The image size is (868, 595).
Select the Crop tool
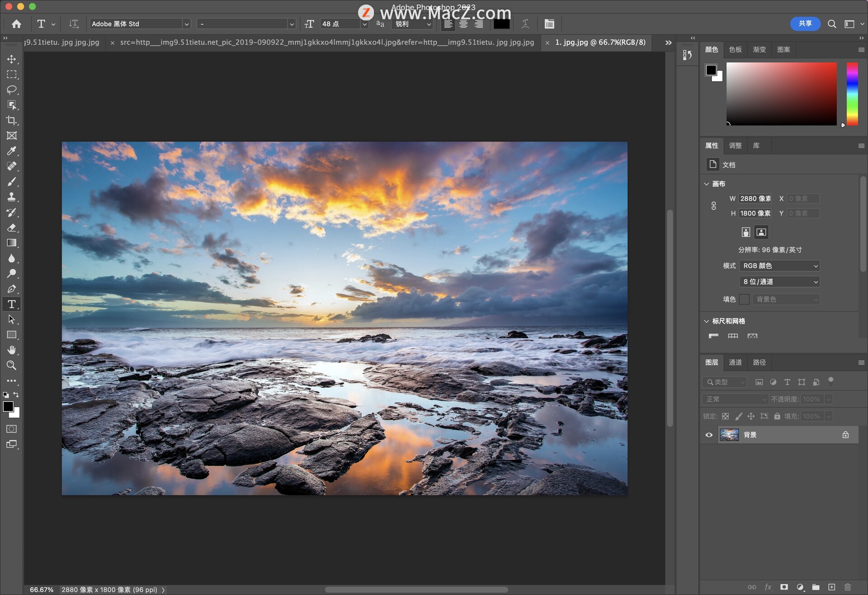[12, 120]
